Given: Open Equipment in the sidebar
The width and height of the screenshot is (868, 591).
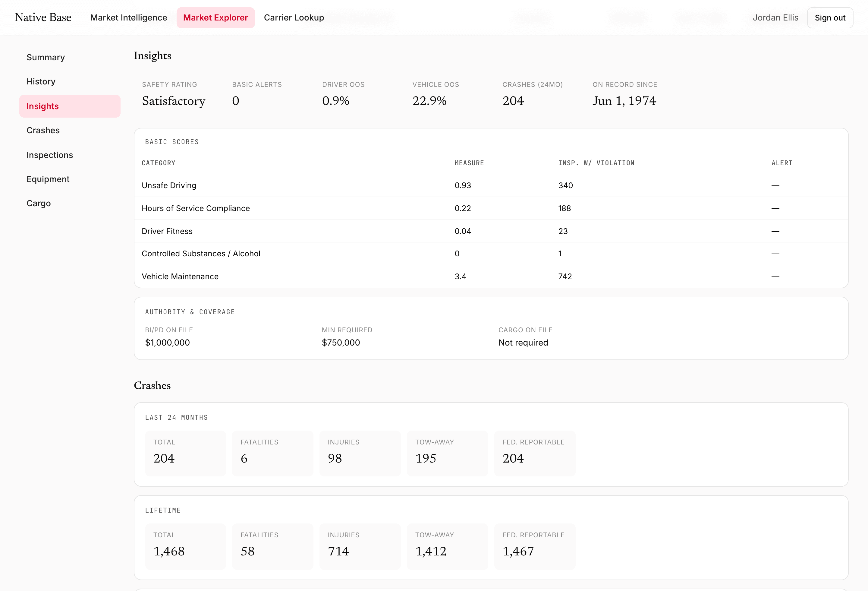Looking at the screenshot, I should (69, 179).
